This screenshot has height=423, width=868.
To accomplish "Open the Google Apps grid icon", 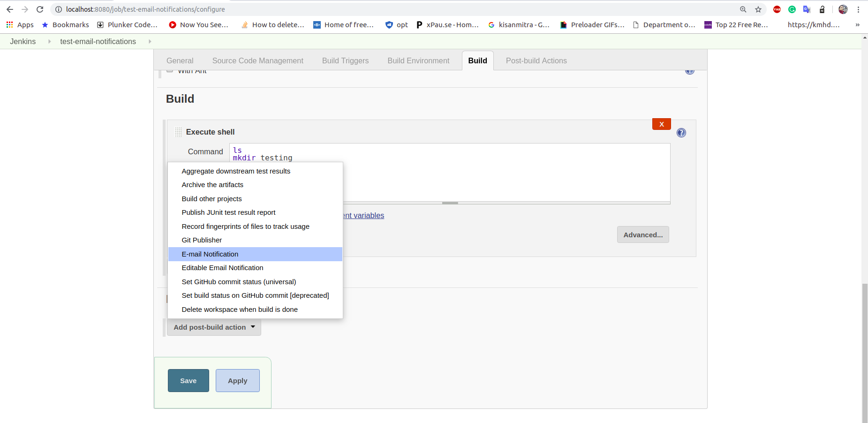I will (9, 24).
